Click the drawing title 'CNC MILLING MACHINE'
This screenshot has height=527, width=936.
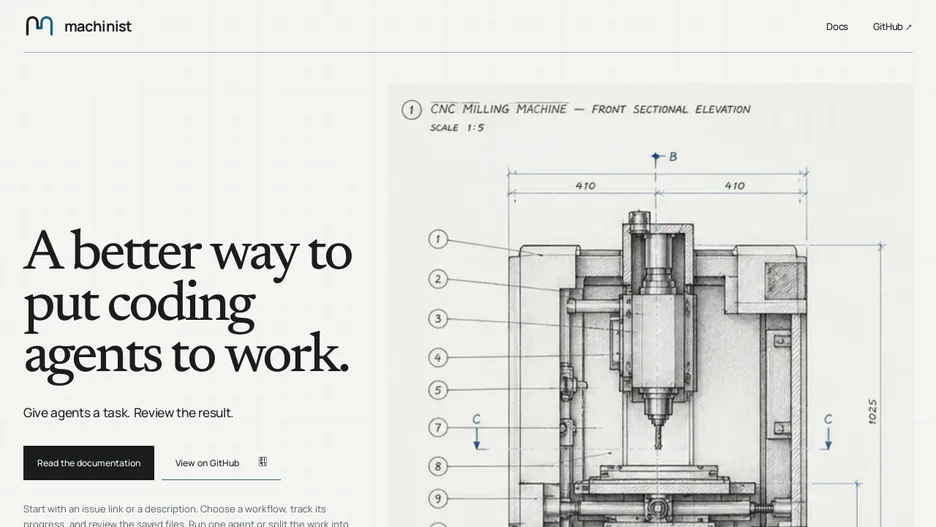click(498, 109)
